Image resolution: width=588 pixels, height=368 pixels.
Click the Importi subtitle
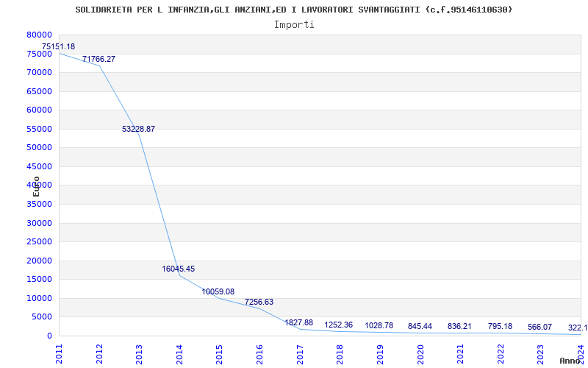click(x=294, y=25)
